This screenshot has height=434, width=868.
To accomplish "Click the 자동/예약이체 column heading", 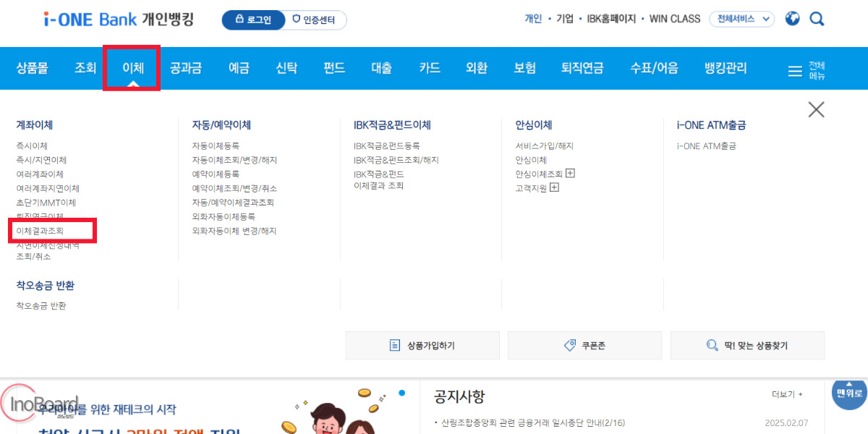I will (221, 125).
